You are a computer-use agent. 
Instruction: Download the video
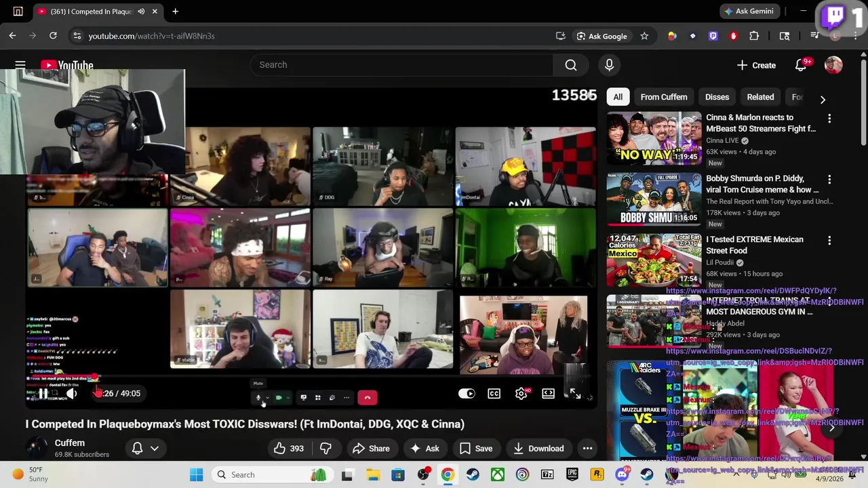538,448
